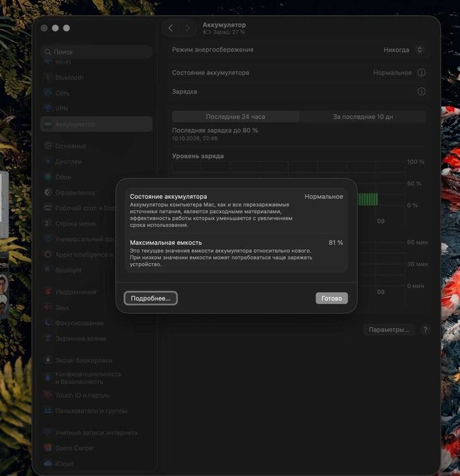460x476 pixels.
Task: Click the Строка меню icon in sidebar
Action: tap(48, 223)
